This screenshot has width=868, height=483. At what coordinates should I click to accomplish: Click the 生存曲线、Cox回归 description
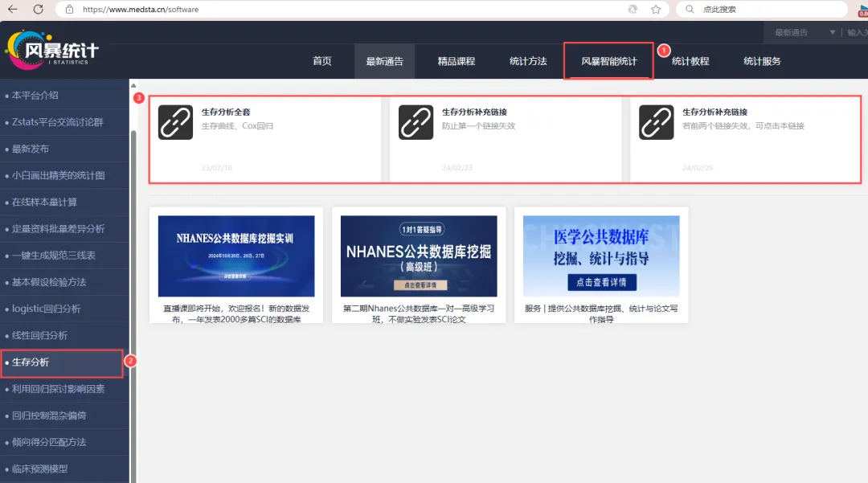(x=237, y=126)
